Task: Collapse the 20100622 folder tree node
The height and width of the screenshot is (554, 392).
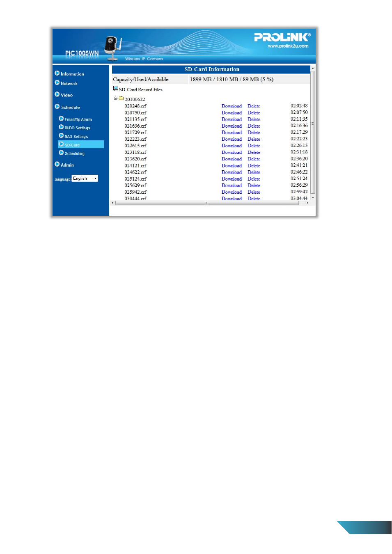Action: point(115,98)
